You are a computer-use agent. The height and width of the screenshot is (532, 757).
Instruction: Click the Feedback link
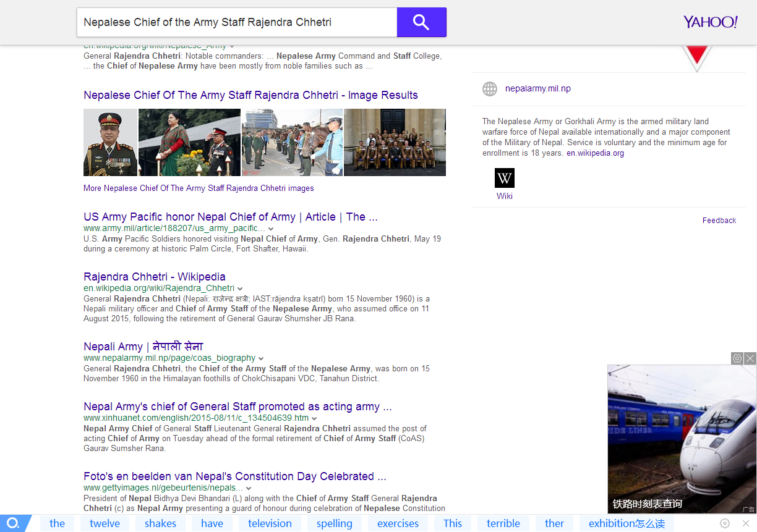[x=719, y=221]
